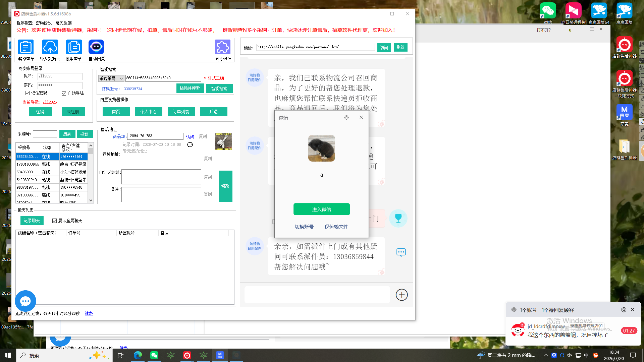Click 进入微信 in the WeChat dialog
This screenshot has height=362, width=644.
pyautogui.click(x=322, y=209)
